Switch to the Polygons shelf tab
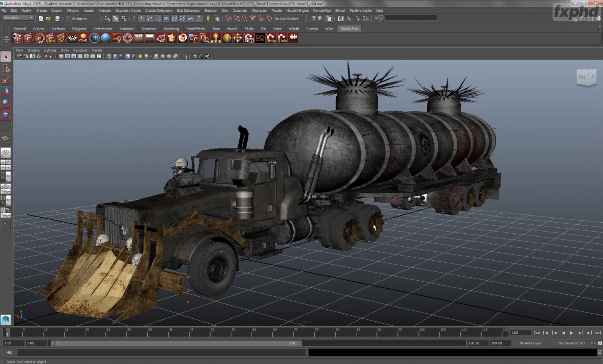Image resolution: width=603 pixels, height=364 pixels. 79,29
